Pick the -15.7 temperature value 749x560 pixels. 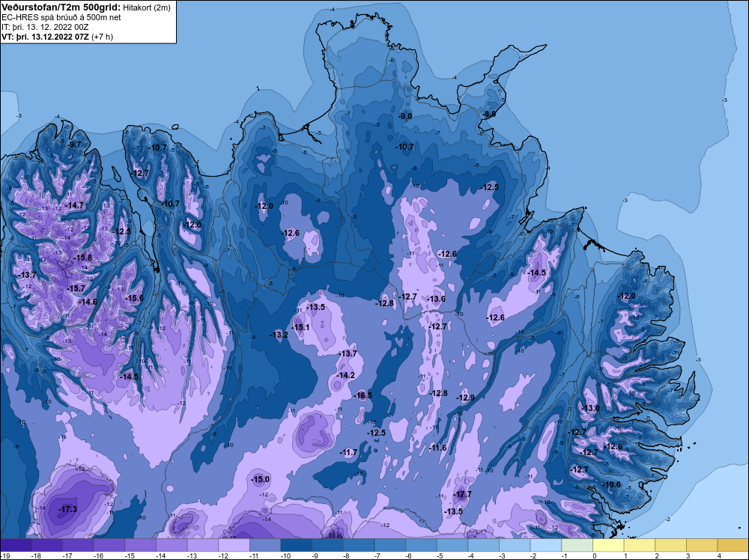coord(76,288)
